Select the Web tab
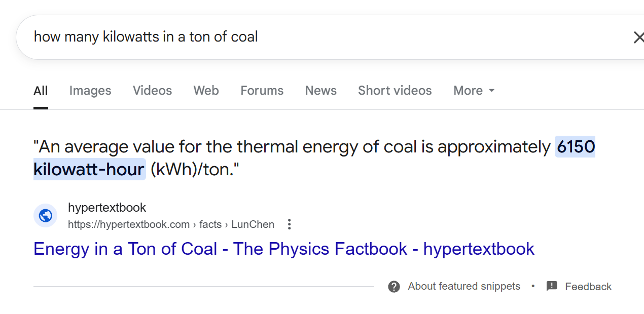 206,91
